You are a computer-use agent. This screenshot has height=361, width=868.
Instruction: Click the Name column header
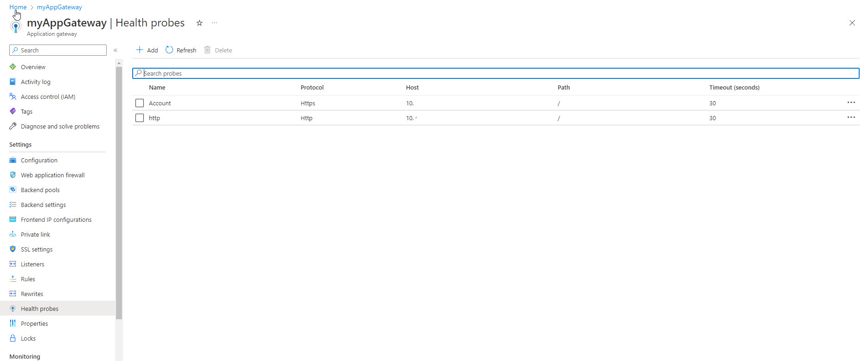click(157, 87)
